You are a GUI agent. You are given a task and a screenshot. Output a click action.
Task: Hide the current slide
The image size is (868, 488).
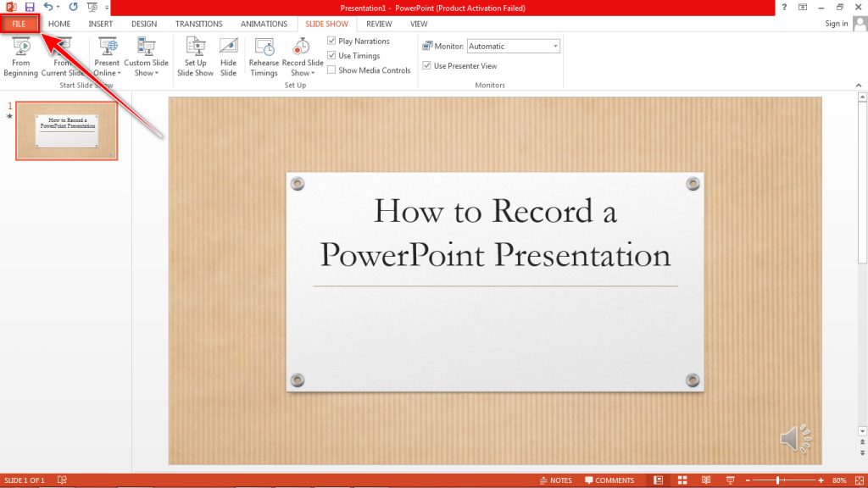[x=228, y=55]
